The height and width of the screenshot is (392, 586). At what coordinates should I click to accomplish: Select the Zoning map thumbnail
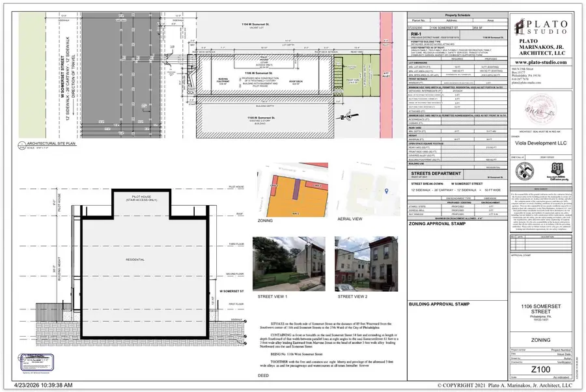pyautogui.click(x=292, y=189)
